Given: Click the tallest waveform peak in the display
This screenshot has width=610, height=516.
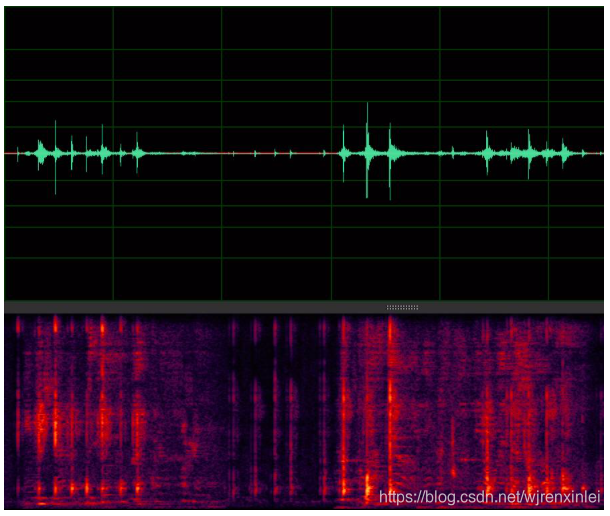Looking at the screenshot, I should pos(367,150).
